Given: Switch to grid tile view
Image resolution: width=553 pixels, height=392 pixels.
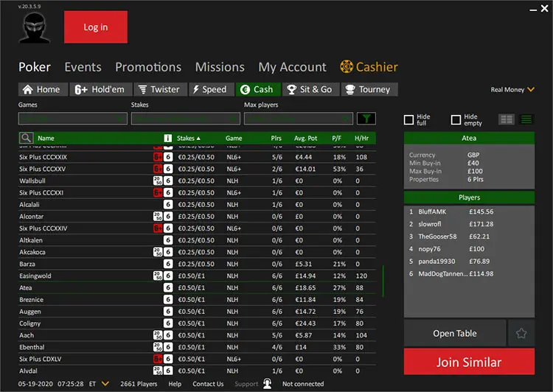Looking at the screenshot, I should point(507,119).
